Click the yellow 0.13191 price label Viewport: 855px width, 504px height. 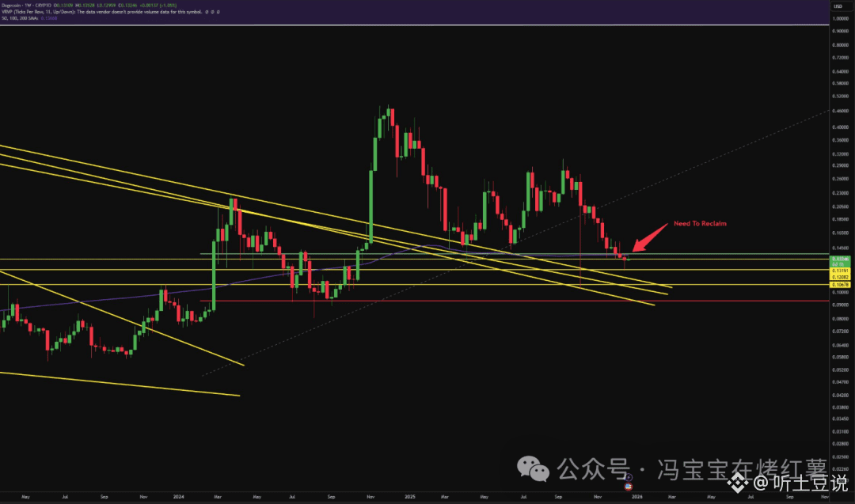(839, 271)
